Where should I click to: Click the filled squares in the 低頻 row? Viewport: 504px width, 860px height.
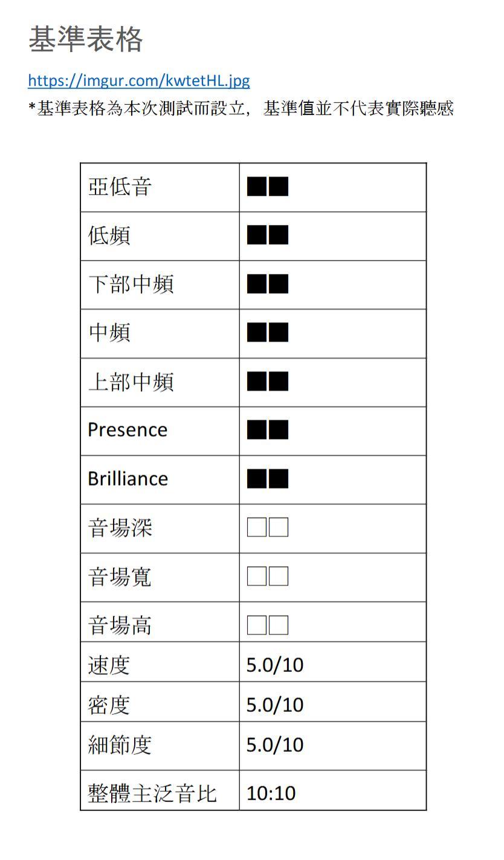(268, 235)
